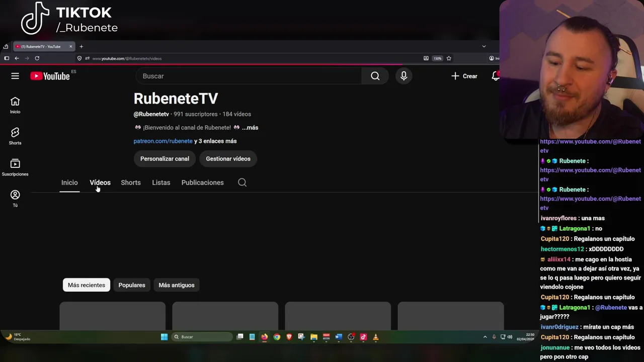
Task: Open a new browser tab
Action: click(x=81, y=47)
